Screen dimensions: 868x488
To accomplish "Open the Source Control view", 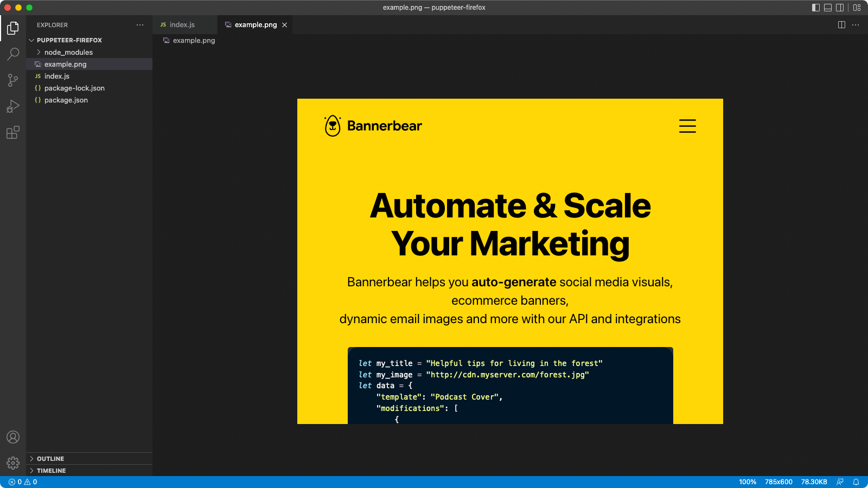I will click(x=13, y=80).
